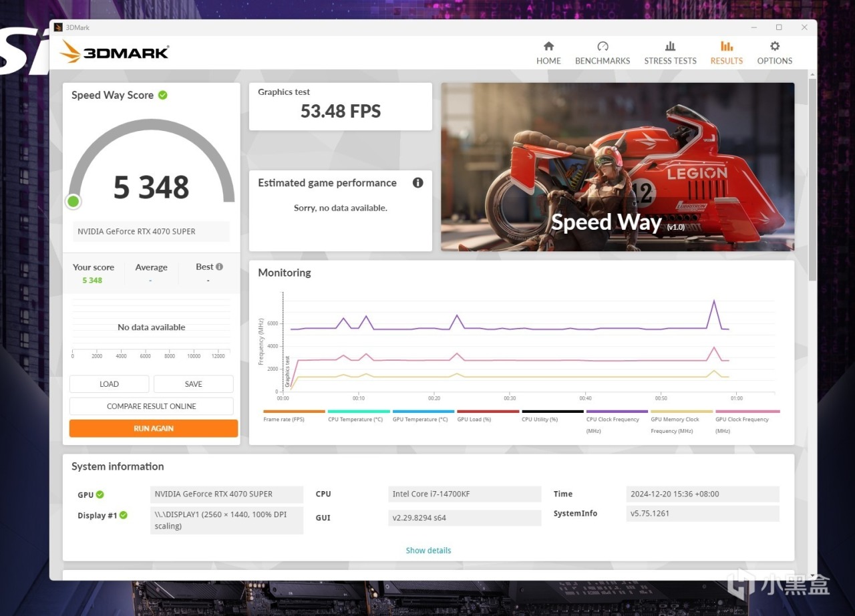Click the 53.48 FPS graphics test value

tap(341, 112)
